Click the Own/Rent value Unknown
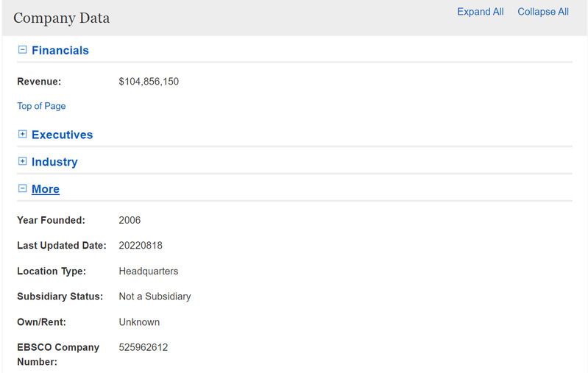The width and height of the screenshot is (588, 373). click(139, 322)
